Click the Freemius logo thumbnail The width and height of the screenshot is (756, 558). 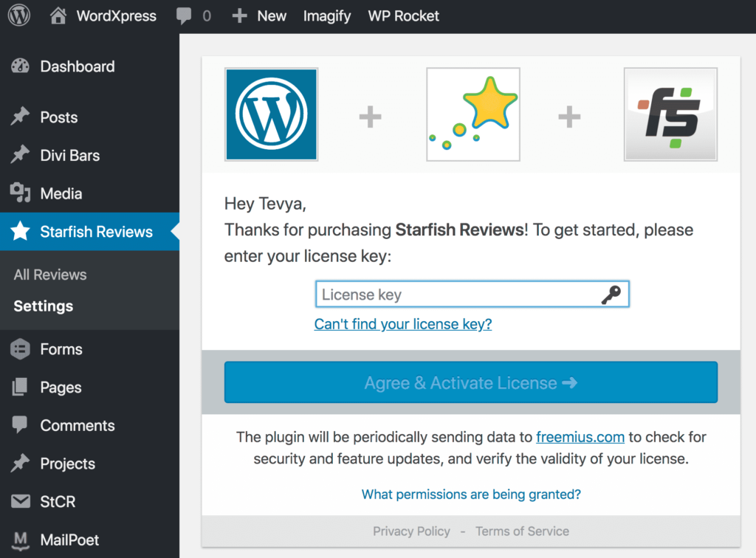click(x=670, y=114)
